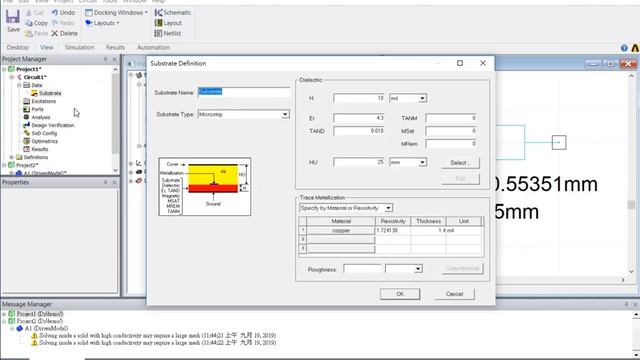The image size is (640, 360).
Task: Select the Substrate item icon in tree
Action: point(34,93)
